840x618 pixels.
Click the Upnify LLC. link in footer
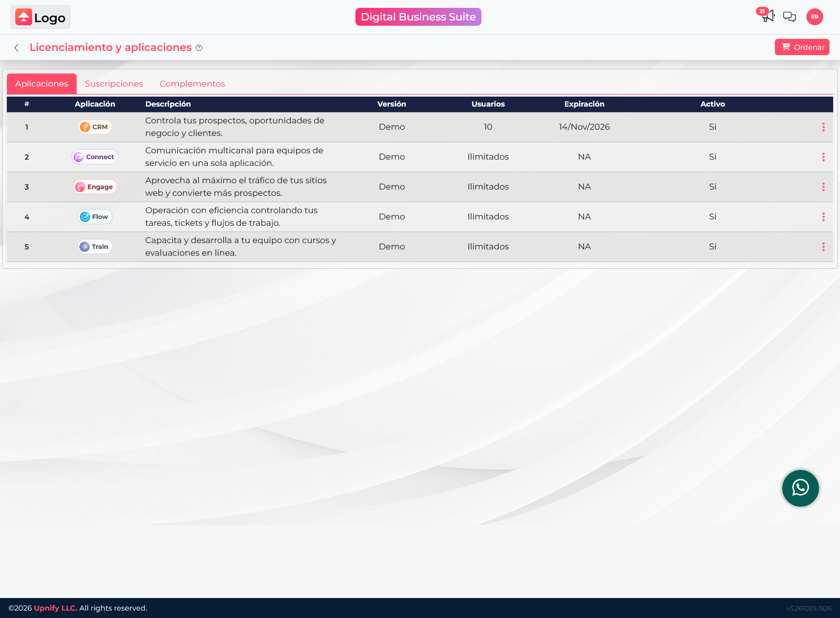(56, 608)
